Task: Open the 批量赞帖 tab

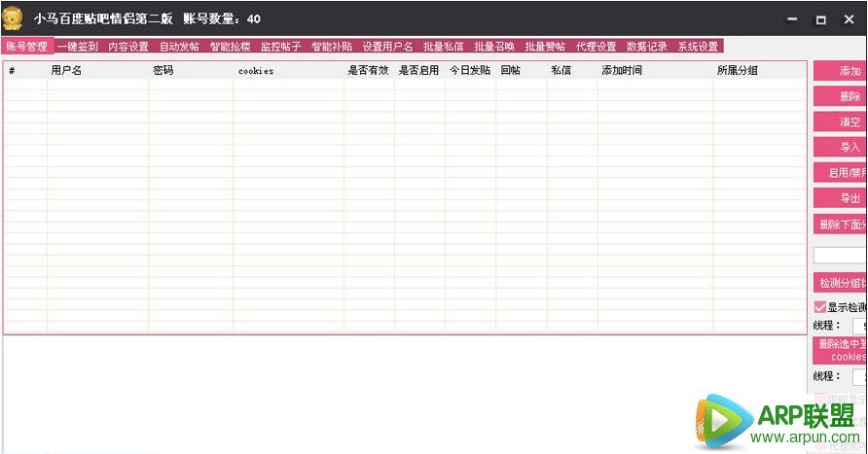Action: coord(545,47)
